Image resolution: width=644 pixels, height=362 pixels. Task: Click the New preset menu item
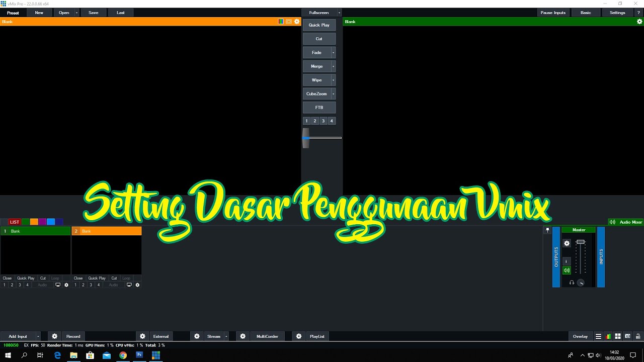39,13
